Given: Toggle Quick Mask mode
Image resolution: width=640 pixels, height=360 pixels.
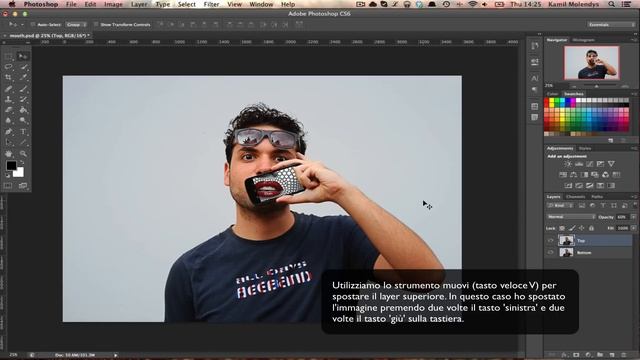Looking at the screenshot, I should (x=9, y=186).
